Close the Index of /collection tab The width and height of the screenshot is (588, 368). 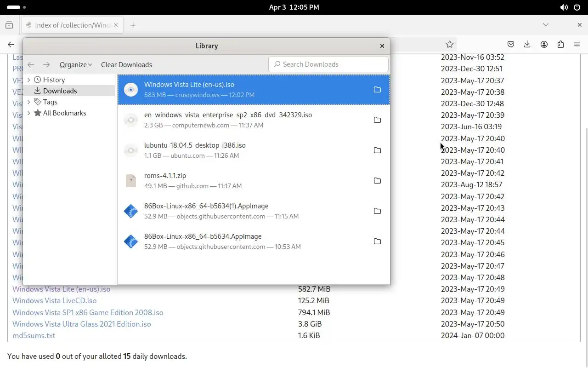click(116, 25)
